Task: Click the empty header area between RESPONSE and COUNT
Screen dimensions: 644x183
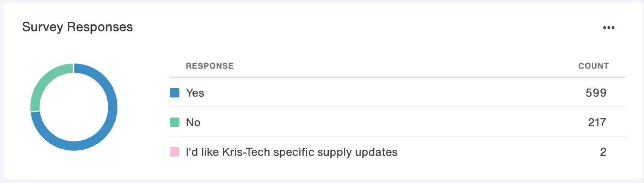Action: point(398,66)
